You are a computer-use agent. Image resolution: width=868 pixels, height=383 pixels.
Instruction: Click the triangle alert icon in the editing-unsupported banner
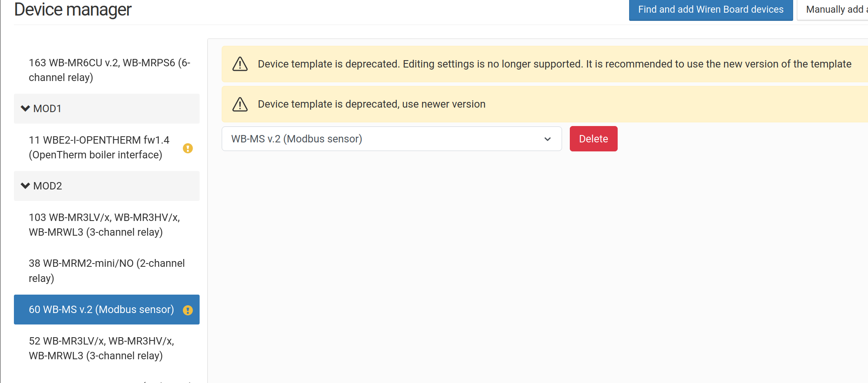(x=240, y=64)
